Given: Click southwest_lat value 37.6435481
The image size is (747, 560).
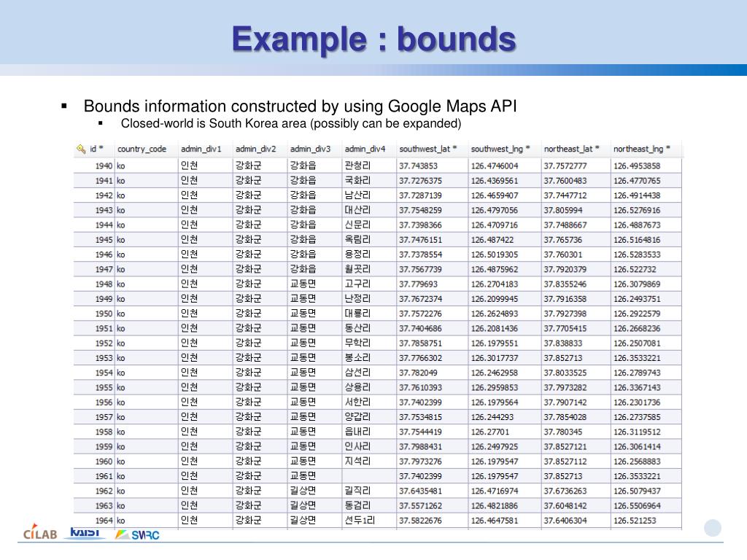Looking at the screenshot, I should (x=420, y=491).
